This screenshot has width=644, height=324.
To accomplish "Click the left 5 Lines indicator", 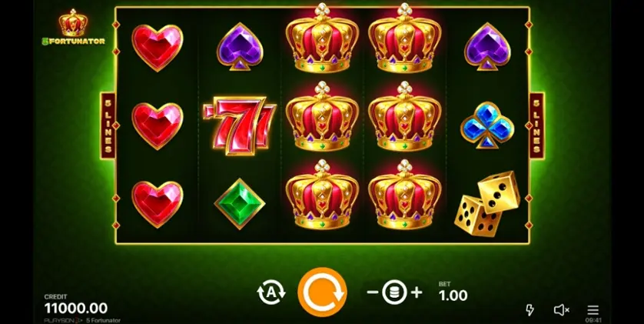I will point(108,125).
